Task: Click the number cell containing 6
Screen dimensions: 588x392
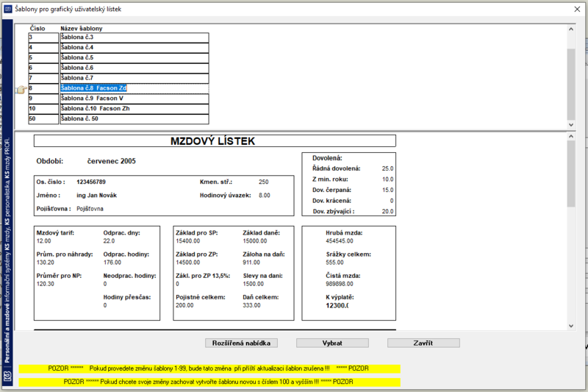Action: coord(43,68)
